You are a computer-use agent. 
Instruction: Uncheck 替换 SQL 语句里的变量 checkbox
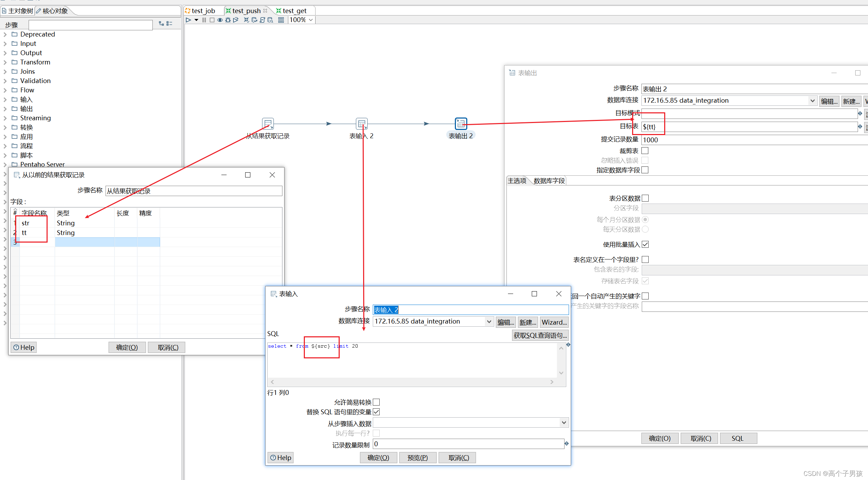[x=376, y=412]
